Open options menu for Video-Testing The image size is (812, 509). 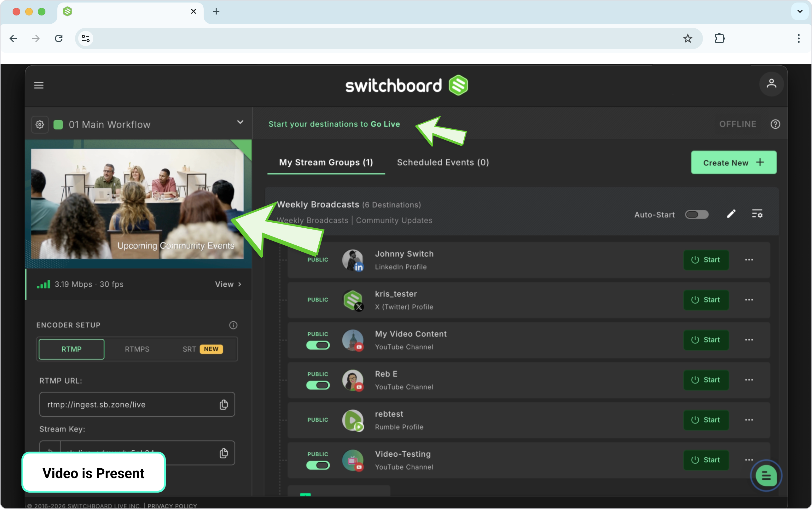(x=749, y=460)
